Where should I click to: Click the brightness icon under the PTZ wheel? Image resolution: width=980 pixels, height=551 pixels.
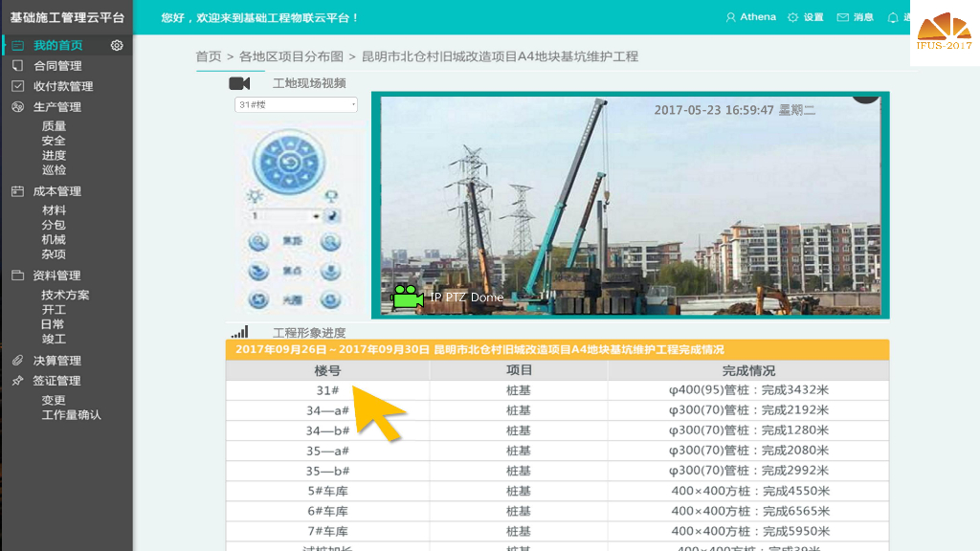pyautogui.click(x=256, y=195)
